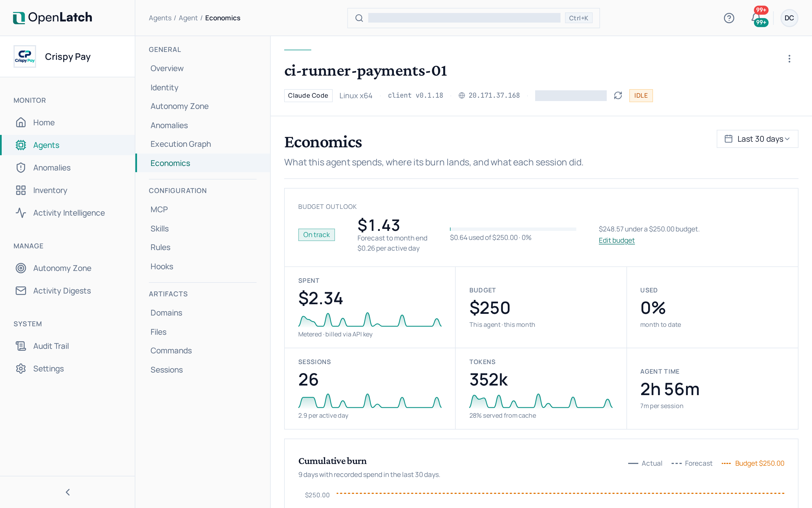Click the Spent sparkline chart
This screenshot has width=812, height=508.
pos(370,319)
